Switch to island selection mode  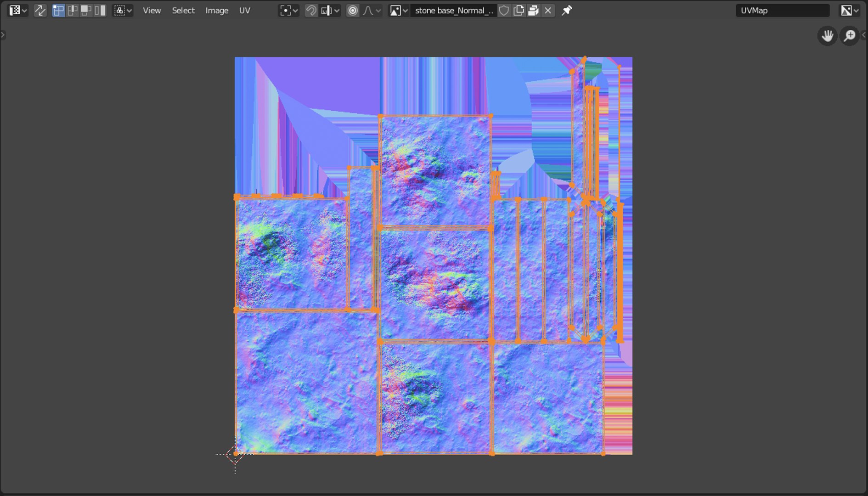100,10
